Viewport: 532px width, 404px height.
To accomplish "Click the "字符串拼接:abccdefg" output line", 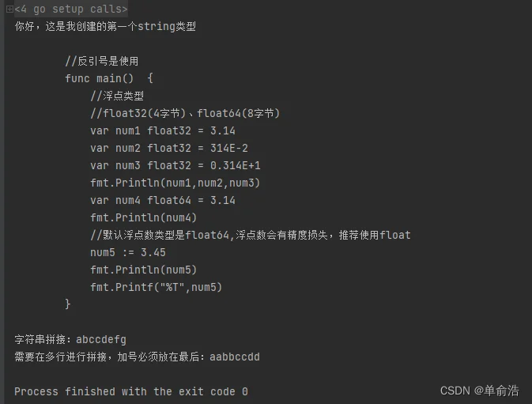I will pyautogui.click(x=70, y=339).
